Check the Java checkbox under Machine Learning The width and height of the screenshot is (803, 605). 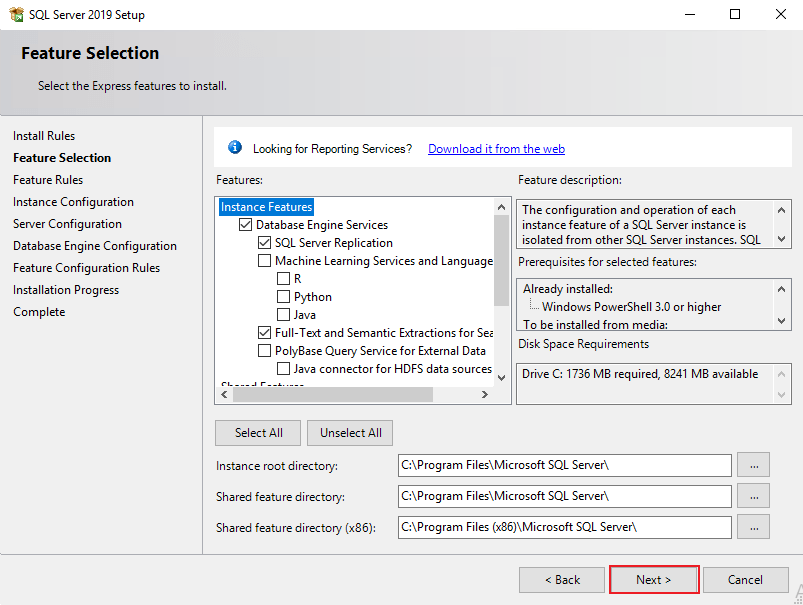click(x=285, y=314)
